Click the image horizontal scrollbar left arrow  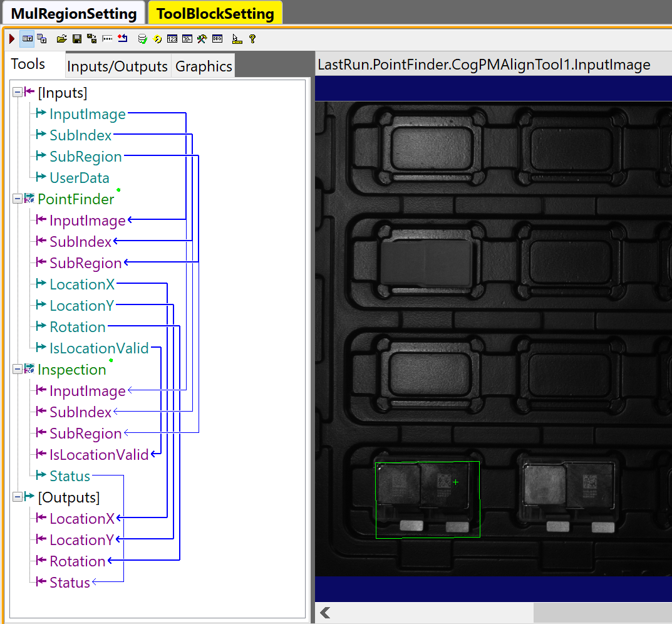point(325,613)
